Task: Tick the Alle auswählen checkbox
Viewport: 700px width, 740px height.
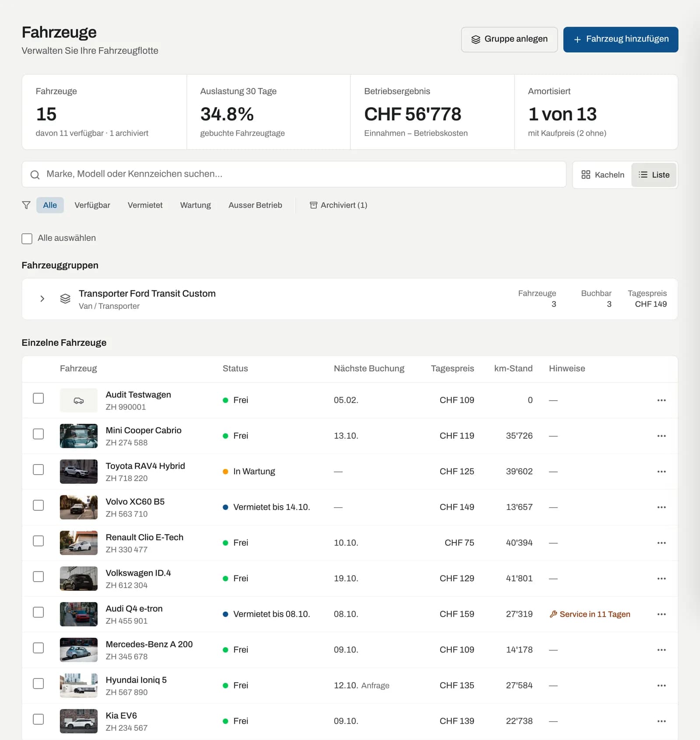Action: pos(27,238)
